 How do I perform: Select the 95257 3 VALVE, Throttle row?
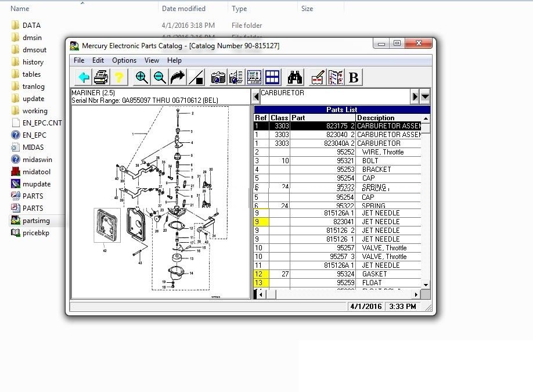[337, 257]
